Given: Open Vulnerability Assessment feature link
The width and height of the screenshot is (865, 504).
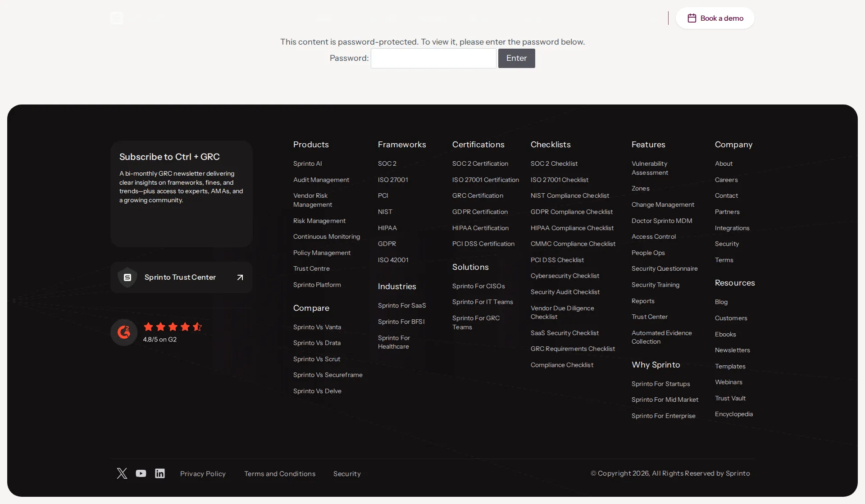Looking at the screenshot, I should [x=650, y=168].
